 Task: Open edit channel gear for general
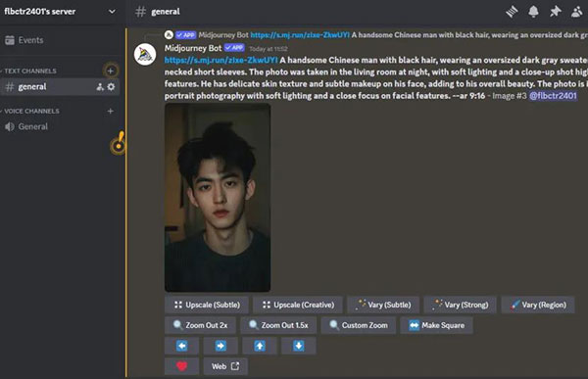(111, 87)
